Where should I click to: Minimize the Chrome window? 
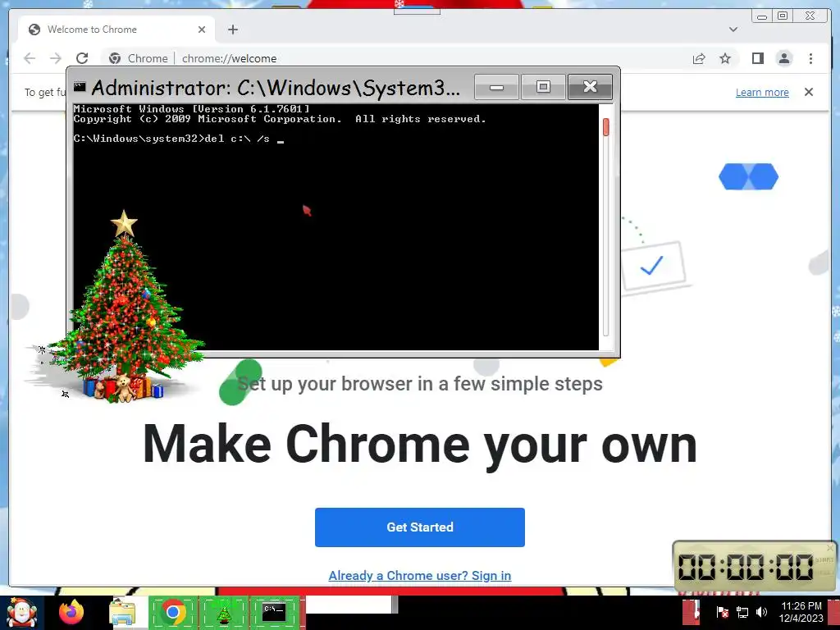[762, 16]
